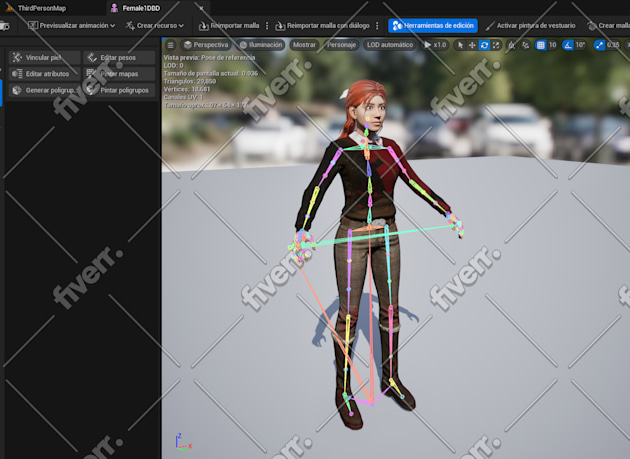Screen dimensions: 630x459
Task: Click the root bone at character's feet
Action: [x=372, y=403]
